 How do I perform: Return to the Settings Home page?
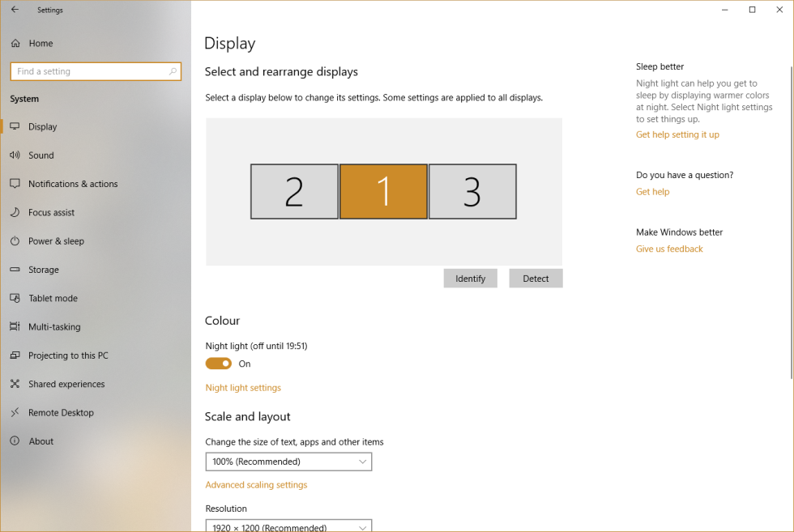click(x=41, y=43)
